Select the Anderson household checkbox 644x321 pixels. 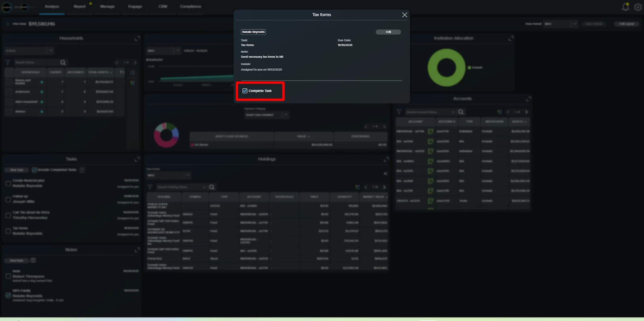coord(9,92)
